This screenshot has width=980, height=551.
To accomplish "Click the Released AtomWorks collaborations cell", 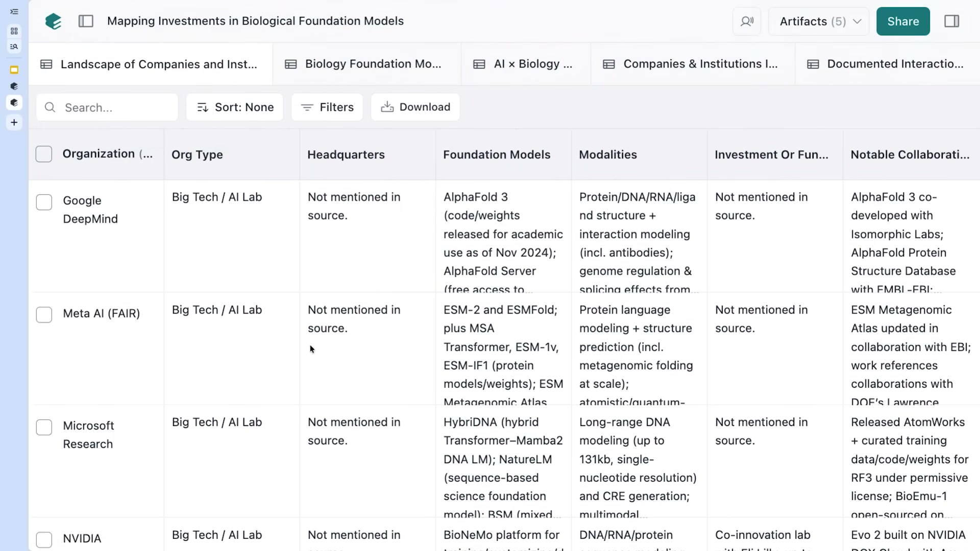I will point(911,461).
